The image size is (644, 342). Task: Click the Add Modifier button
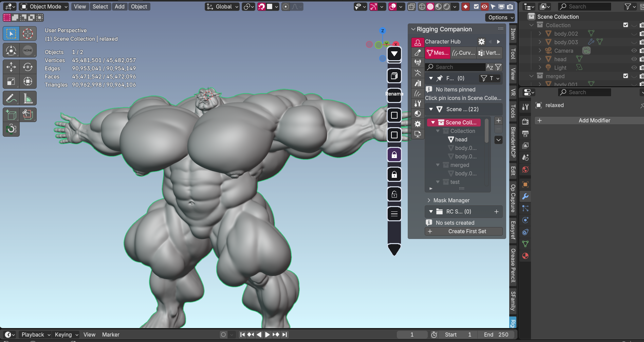click(594, 121)
